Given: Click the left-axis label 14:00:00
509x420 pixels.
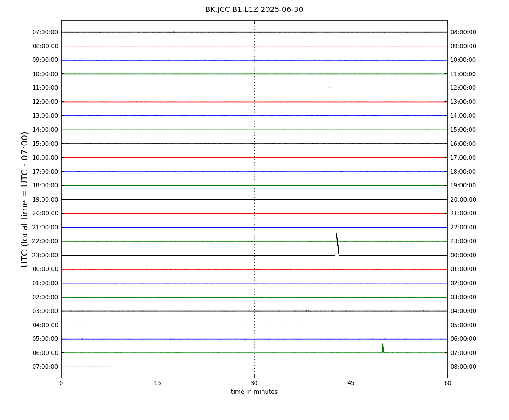Looking at the screenshot, I should pyautogui.click(x=46, y=130).
